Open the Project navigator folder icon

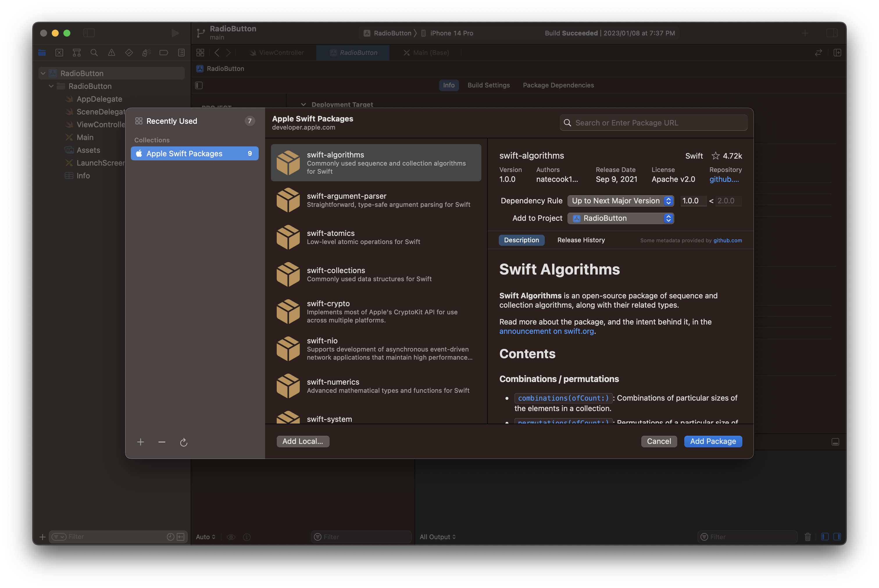42,53
